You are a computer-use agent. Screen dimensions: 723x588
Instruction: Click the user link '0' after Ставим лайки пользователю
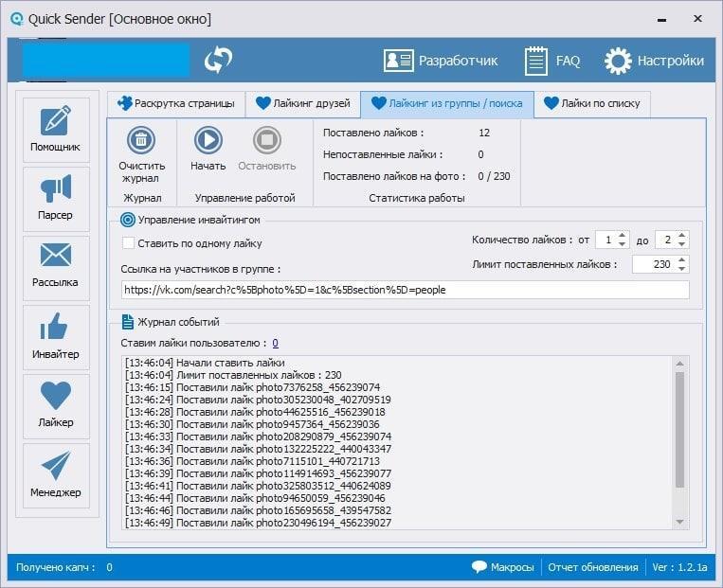click(276, 343)
